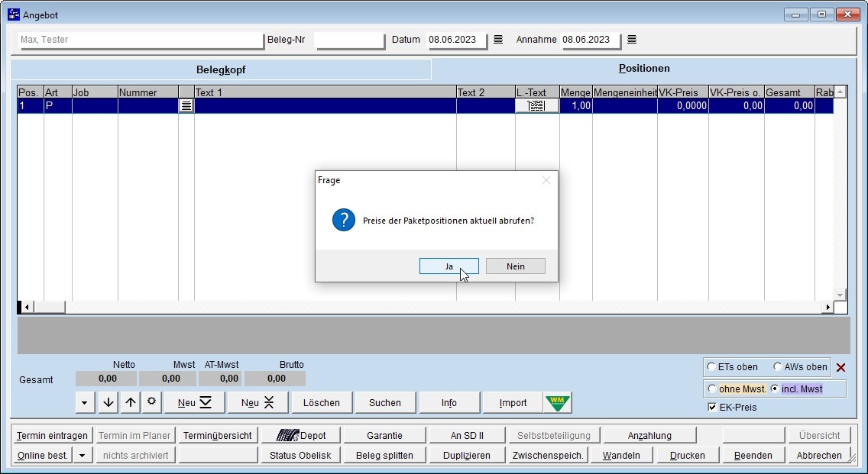Click the red X next to AWs oben

click(840, 367)
